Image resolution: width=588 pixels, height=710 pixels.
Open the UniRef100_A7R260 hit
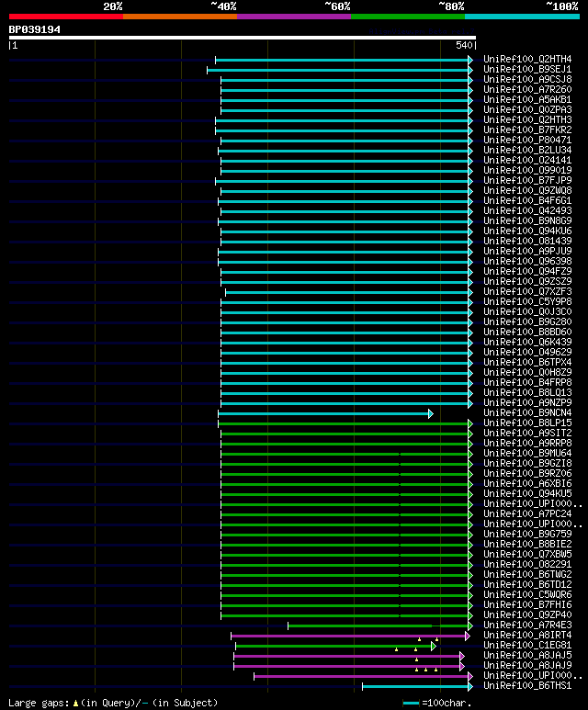tap(527, 90)
